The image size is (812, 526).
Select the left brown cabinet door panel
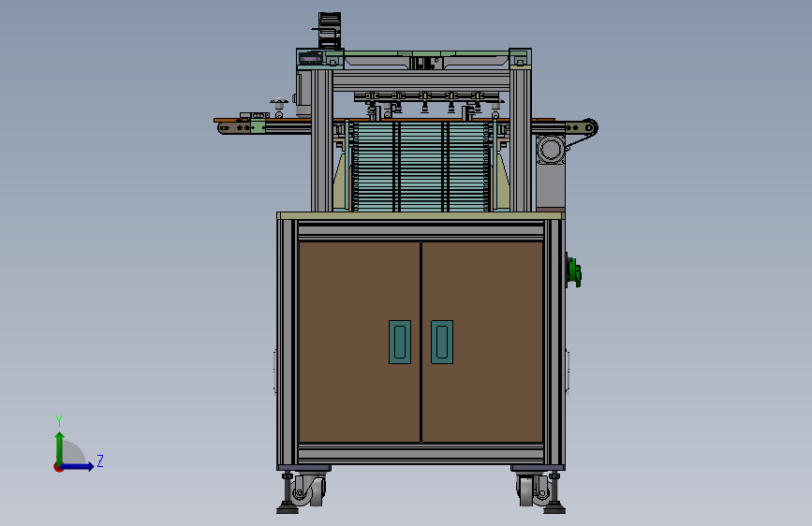click(x=360, y=342)
